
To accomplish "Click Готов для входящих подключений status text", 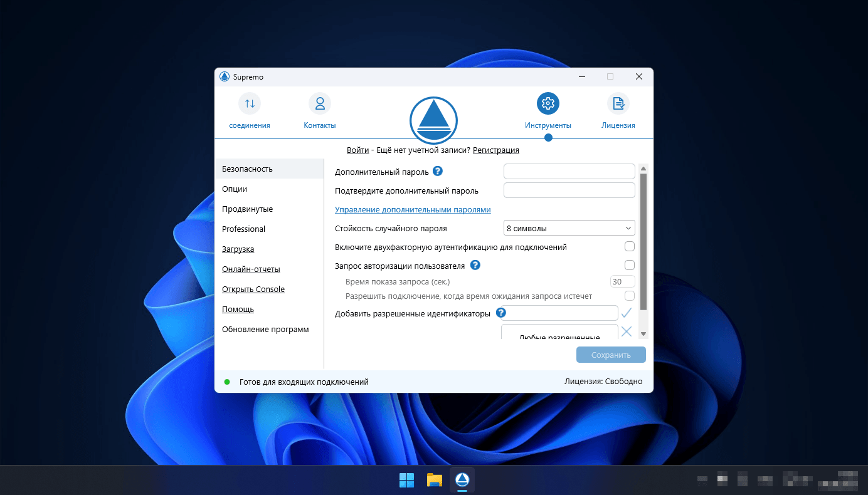I will pos(304,382).
